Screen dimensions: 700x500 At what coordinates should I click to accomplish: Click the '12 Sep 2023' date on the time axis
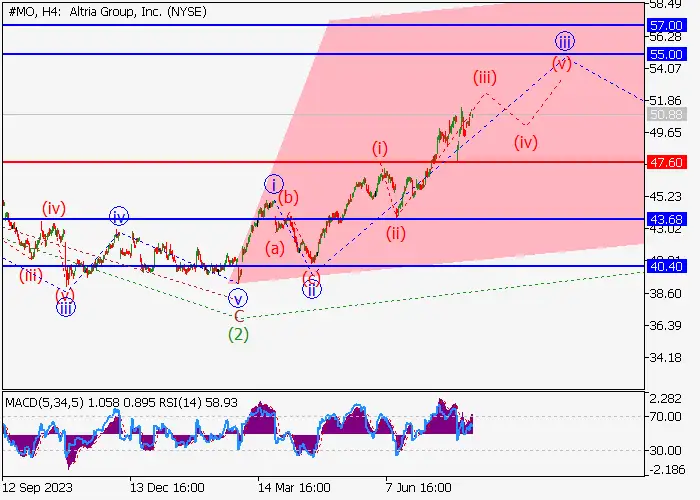[x=37, y=488]
